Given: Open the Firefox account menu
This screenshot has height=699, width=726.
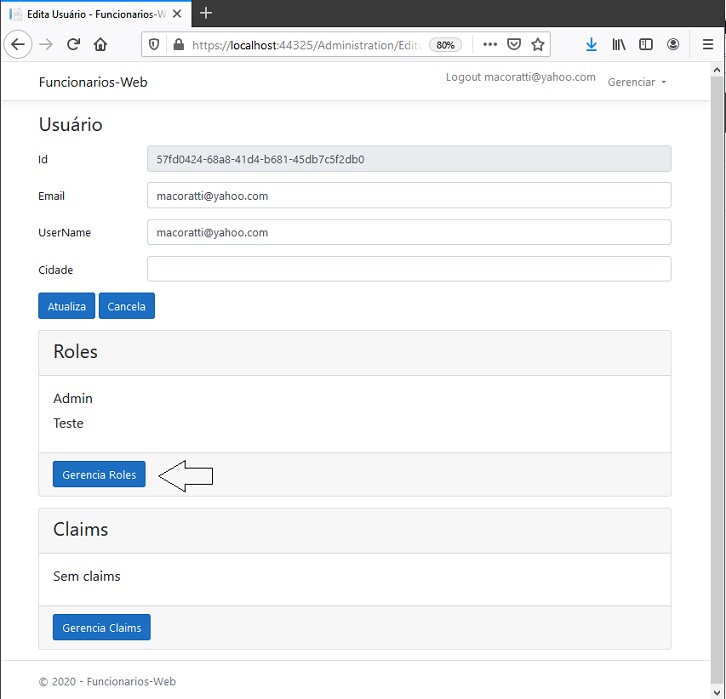Looking at the screenshot, I should click(x=673, y=44).
